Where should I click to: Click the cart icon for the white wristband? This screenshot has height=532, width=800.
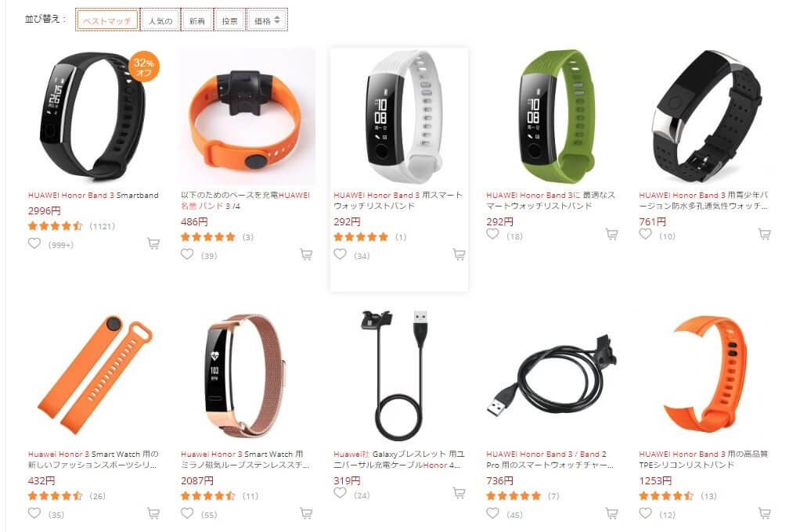click(459, 254)
